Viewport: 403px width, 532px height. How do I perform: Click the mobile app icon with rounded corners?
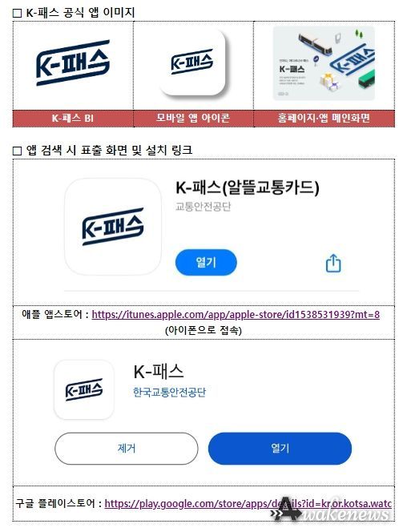click(x=192, y=62)
